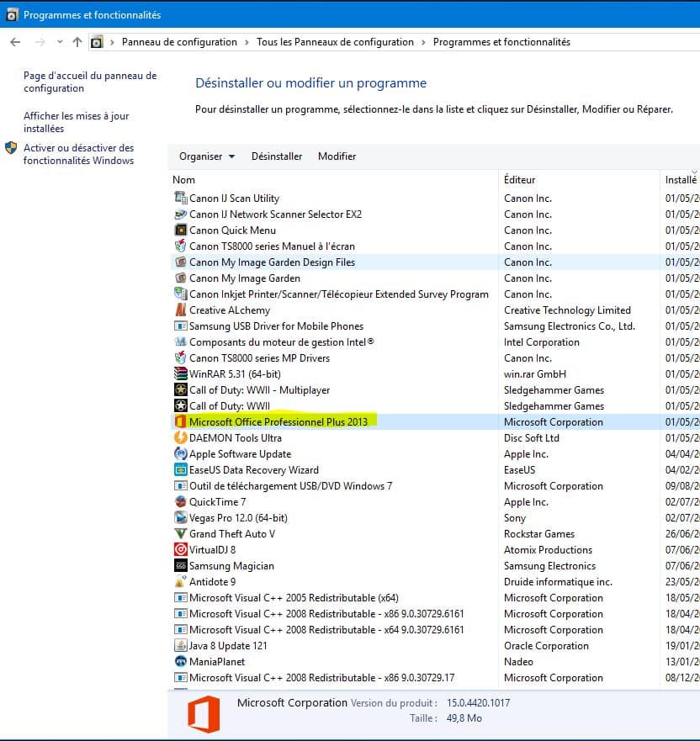The width and height of the screenshot is (700, 741).
Task: Click the Modifier toolbar button
Action: click(x=337, y=156)
